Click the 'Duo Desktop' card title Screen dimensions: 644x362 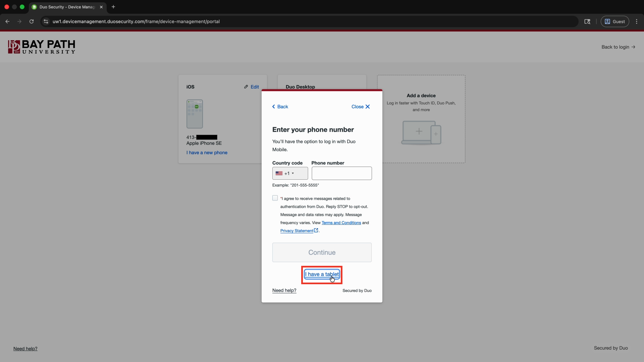(301, 87)
